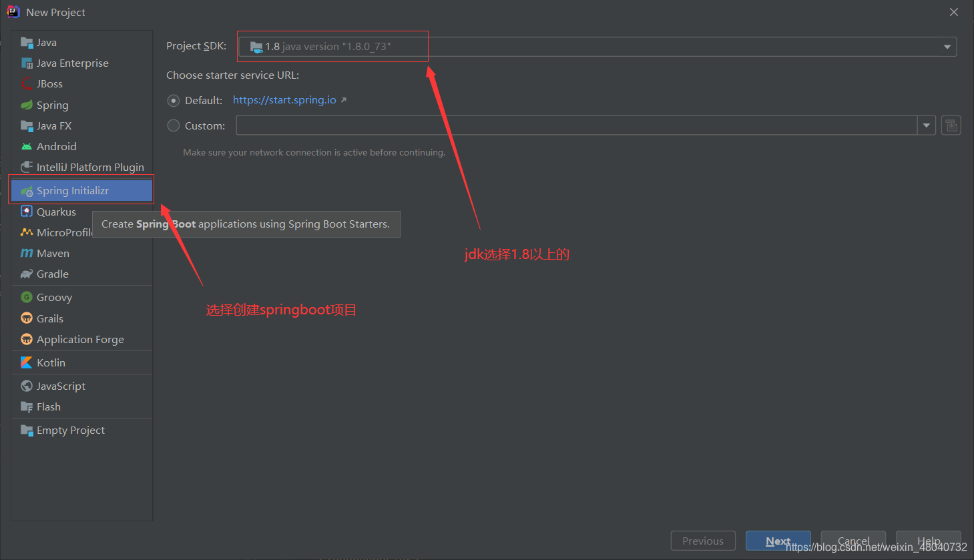
Task: Select Java FX in the project list
Action: [x=81, y=125]
